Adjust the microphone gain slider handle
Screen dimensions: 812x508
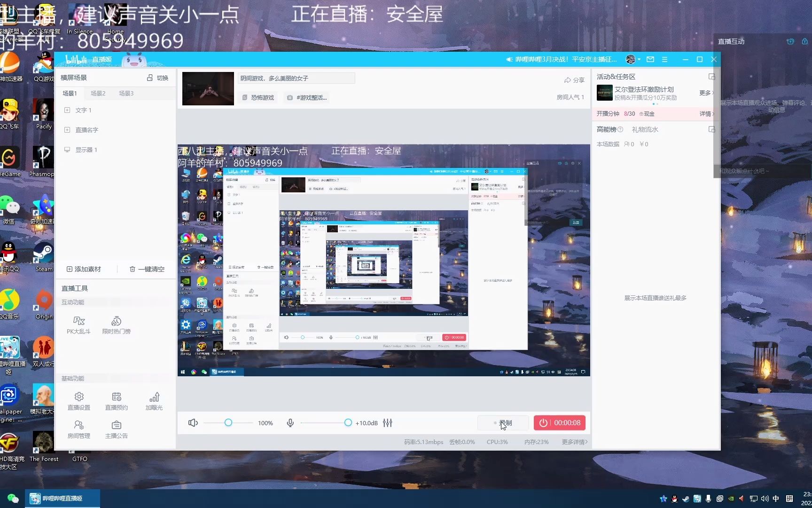tap(348, 423)
